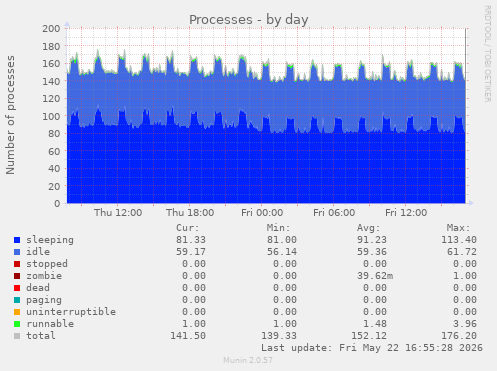
Task: Click the sleeping legend color swatch
Action: pos(17,240)
